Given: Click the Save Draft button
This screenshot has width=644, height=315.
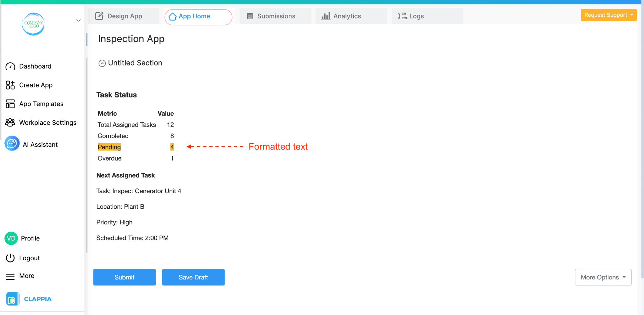Looking at the screenshot, I should click(193, 277).
